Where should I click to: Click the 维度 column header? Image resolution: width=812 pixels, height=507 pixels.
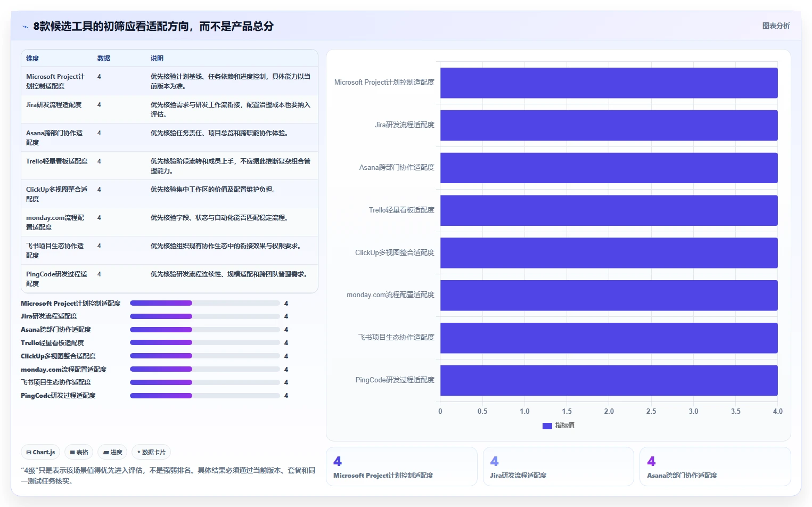[32, 59]
